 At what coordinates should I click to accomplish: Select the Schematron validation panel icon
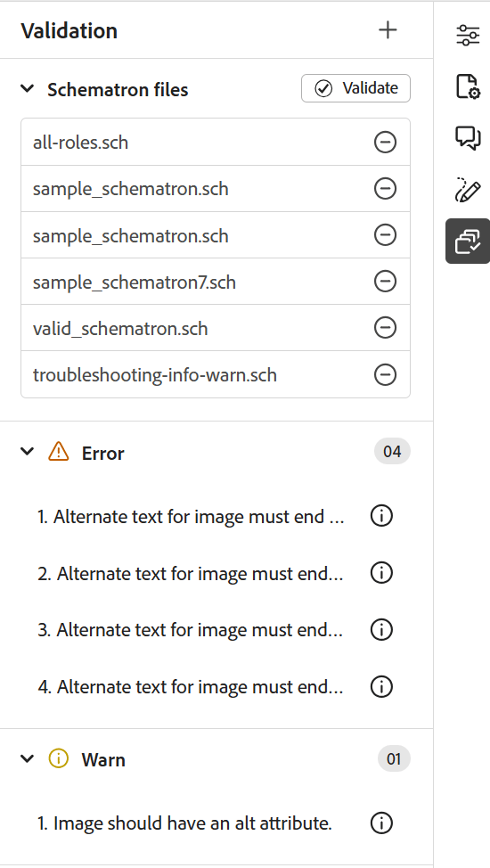pos(468,241)
